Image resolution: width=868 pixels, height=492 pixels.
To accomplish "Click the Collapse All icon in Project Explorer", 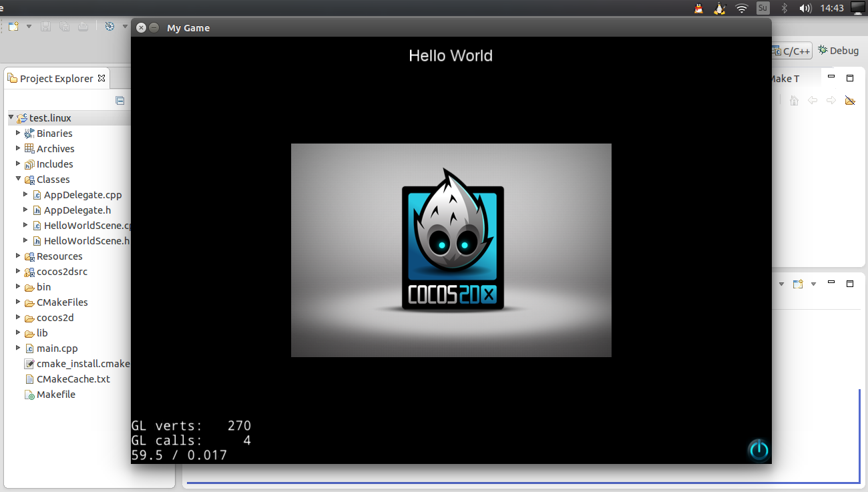I will (x=120, y=101).
